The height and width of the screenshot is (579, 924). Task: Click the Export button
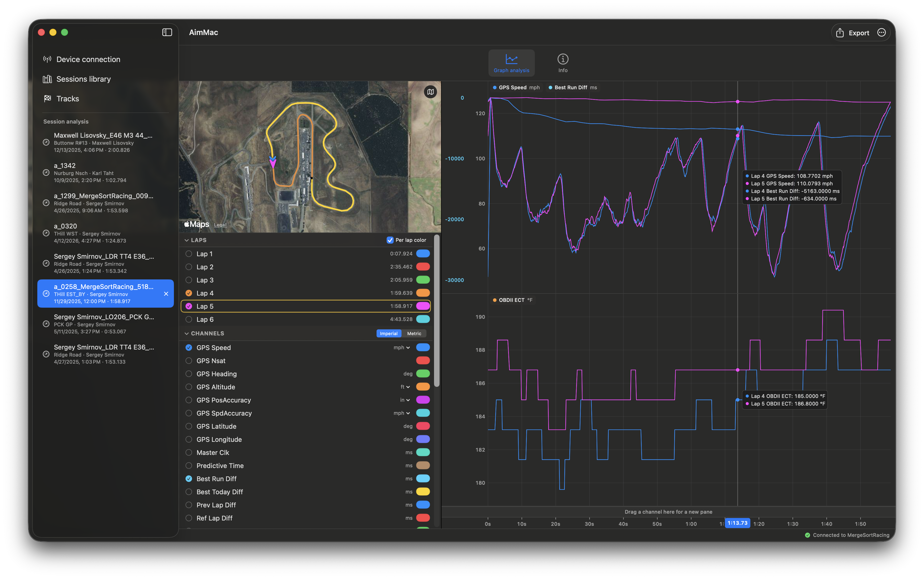[852, 33]
